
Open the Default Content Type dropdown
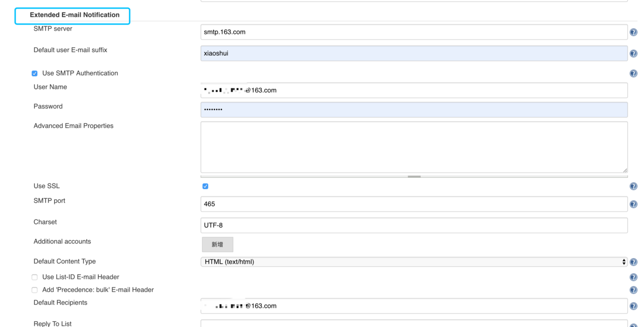click(x=414, y=262)
